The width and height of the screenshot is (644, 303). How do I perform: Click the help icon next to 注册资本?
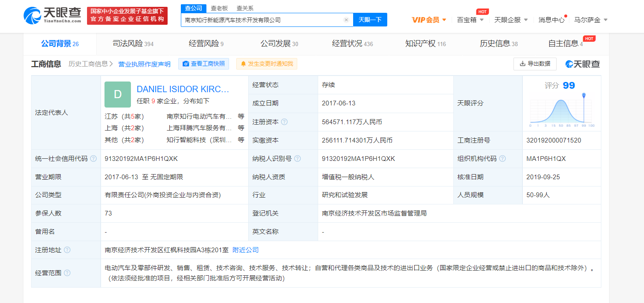click(284, 122)
